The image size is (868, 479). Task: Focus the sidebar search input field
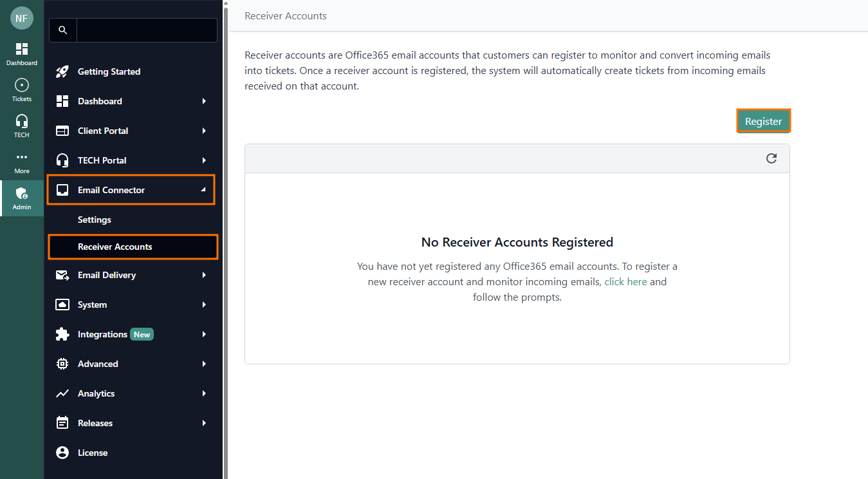tap(147, 30)
